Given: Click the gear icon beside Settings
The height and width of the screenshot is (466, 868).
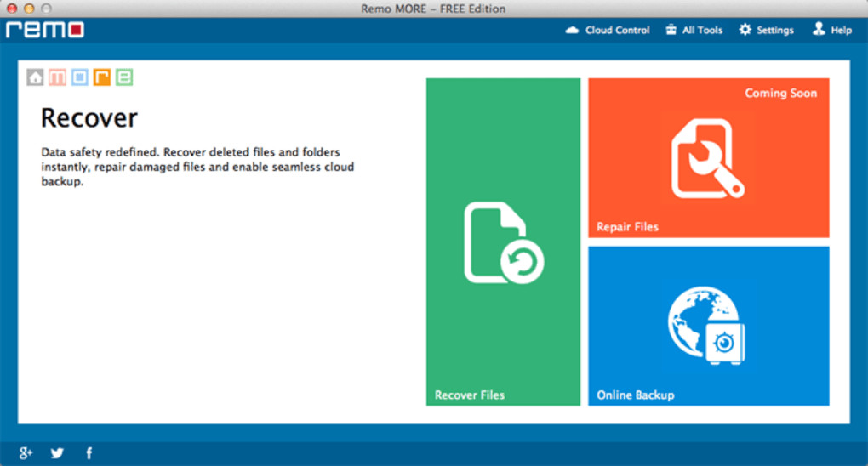Looking at the screenshot, I should pyautogui.click(x=745, y=30).
